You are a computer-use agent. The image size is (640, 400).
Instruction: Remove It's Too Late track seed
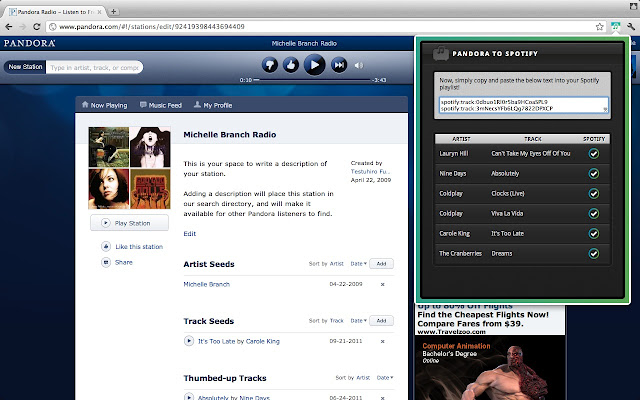pyautogui.click(x=382, y=342)
